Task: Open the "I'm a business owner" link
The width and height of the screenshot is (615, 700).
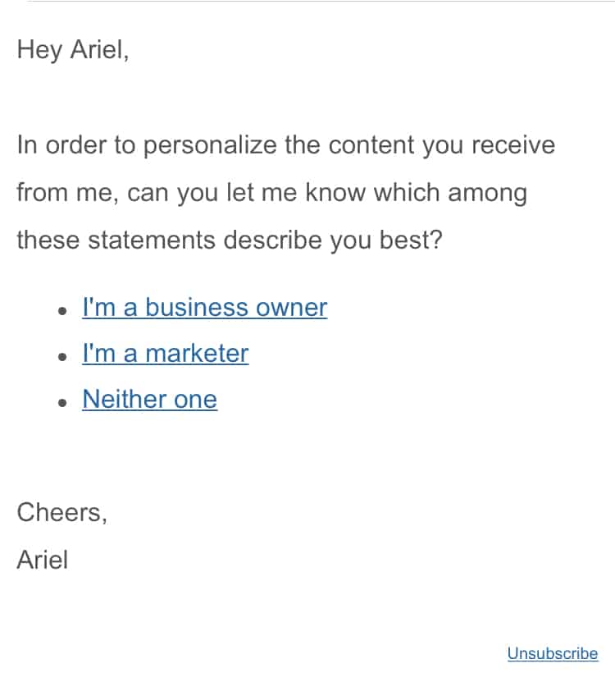Action: point(205,308)
